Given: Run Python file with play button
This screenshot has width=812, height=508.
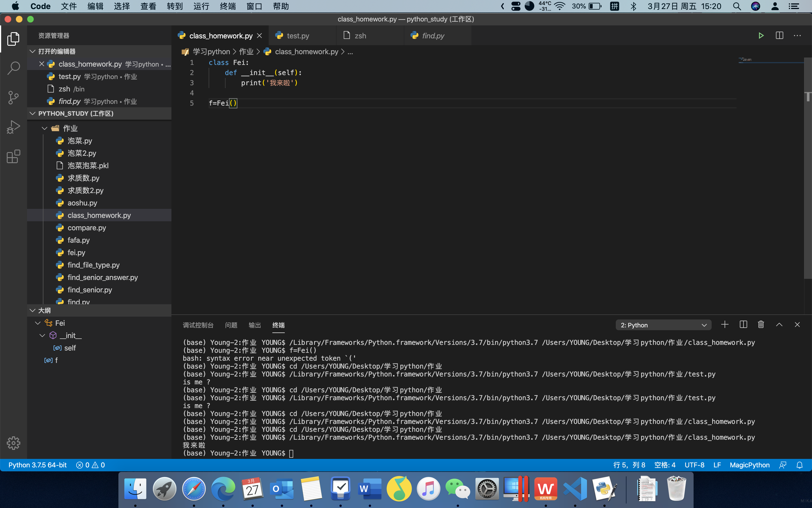Looking at the screenshot, I should (x=761, y=36).
